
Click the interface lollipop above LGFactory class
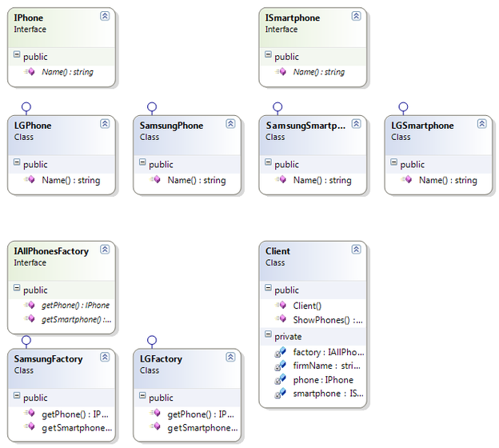coord(152,340)
